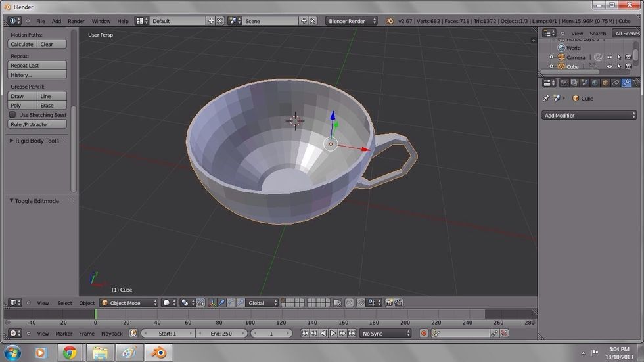The width and height of the screenshot is (644, 362).
Task: Toggle visibility eye for Cube object
Action: coord(609,66)
